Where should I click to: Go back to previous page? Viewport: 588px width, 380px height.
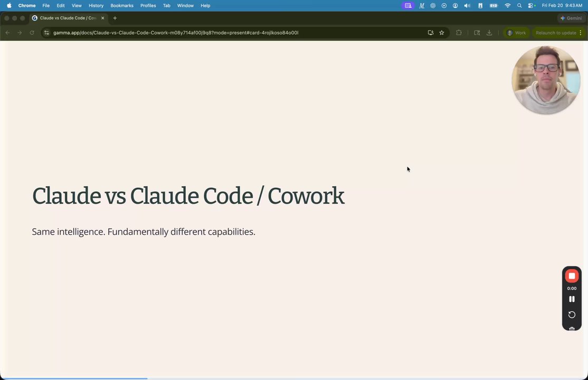pos(7,33)
